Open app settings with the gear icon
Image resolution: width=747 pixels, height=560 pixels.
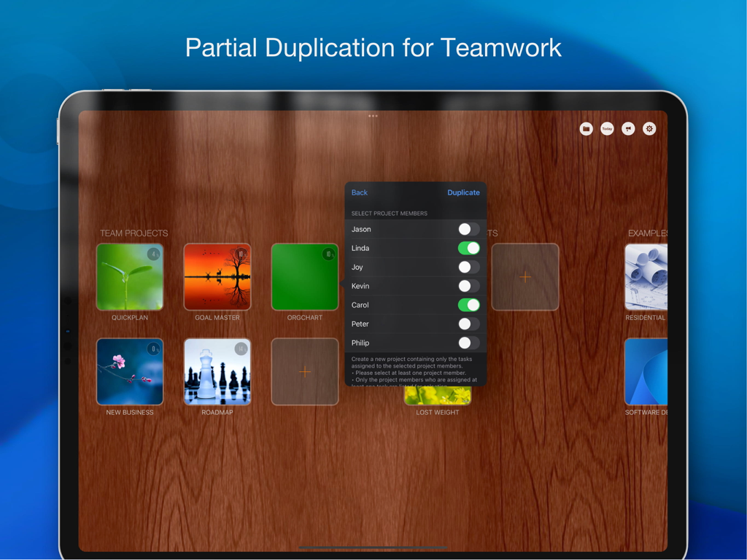coord(649,128)
